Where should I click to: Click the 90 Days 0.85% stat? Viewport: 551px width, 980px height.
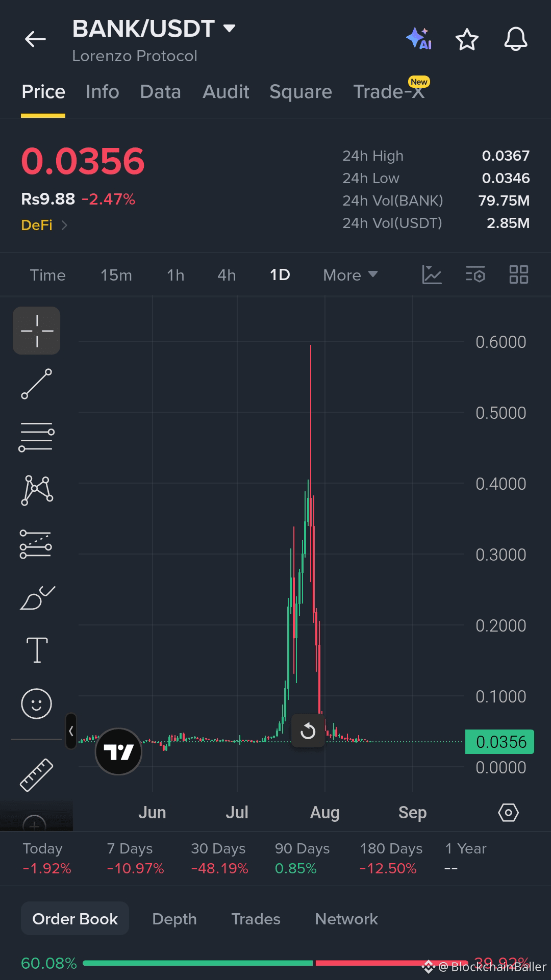302,858
